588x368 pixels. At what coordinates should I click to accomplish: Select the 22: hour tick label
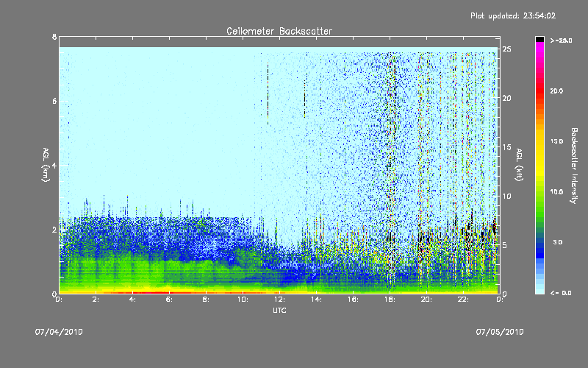pyautogui.click(x=464, y=300)
